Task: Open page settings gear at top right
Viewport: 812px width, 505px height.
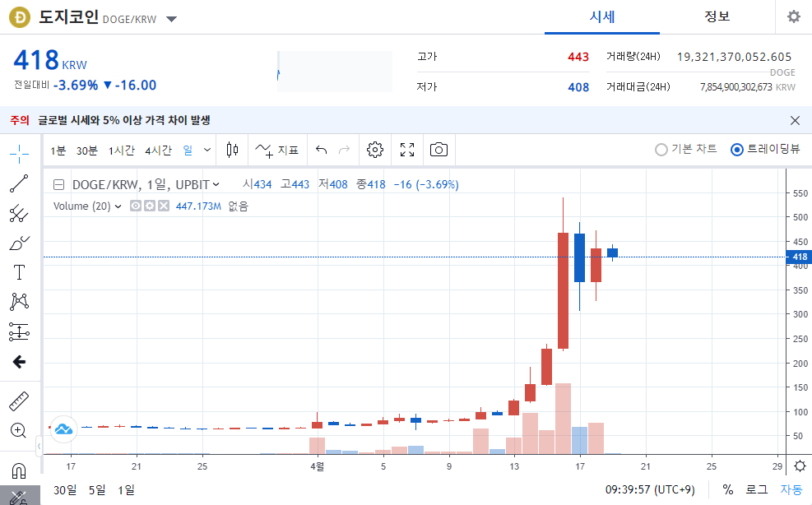Action: click(x=793, y=16)
